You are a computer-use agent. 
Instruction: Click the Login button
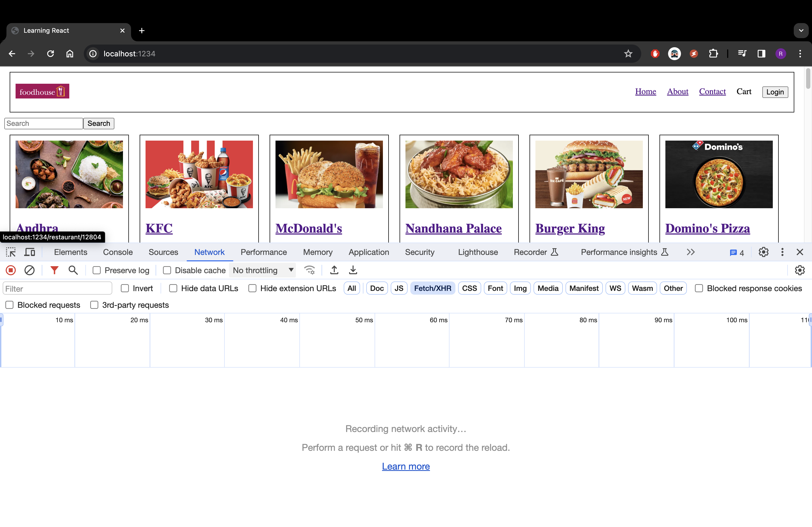point(775,92)
